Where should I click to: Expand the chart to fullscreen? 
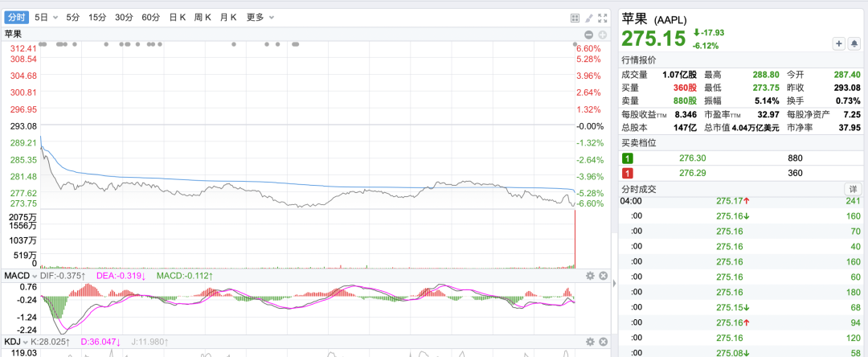click(x=603, y=18)
